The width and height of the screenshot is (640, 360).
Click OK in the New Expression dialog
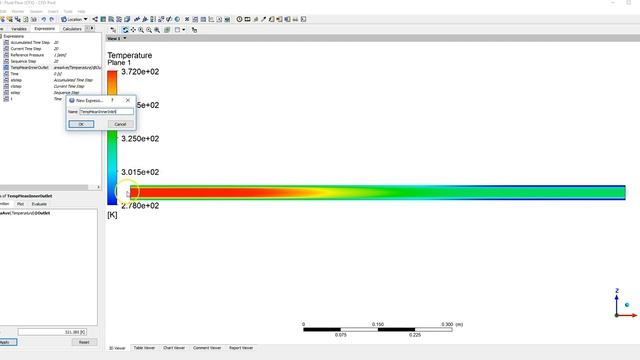81,124
